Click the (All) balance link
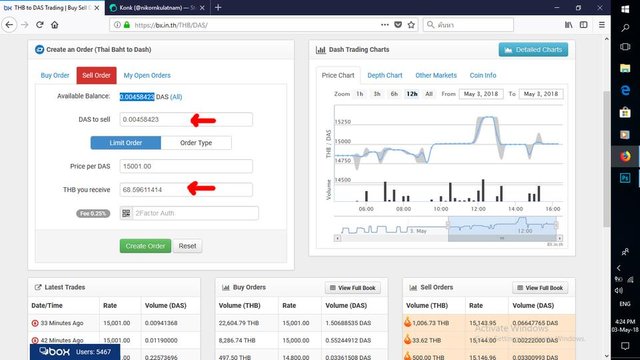This screenshot has height=360, width=640. [176, 97]
